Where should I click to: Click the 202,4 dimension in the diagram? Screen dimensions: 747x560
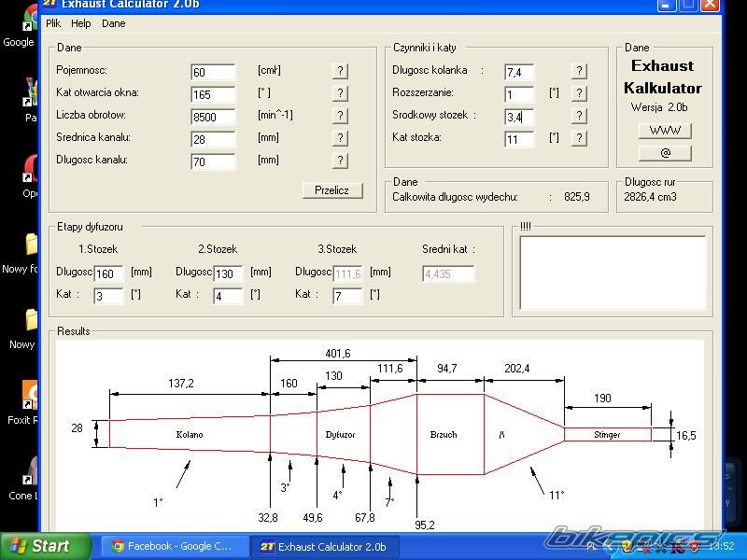coord(517,368)
